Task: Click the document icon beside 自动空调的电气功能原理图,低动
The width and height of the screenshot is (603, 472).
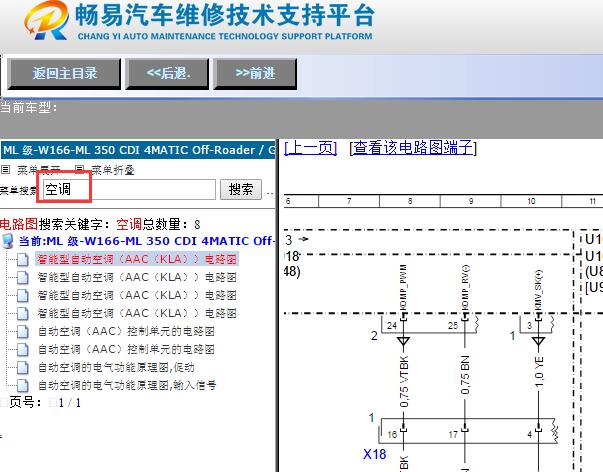Action: (23, 368)
